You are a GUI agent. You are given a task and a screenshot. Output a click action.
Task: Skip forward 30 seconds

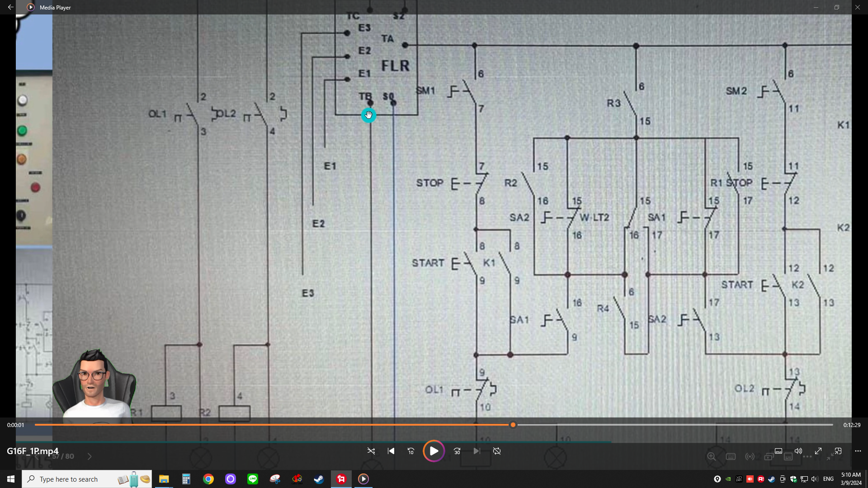[457, 451]
